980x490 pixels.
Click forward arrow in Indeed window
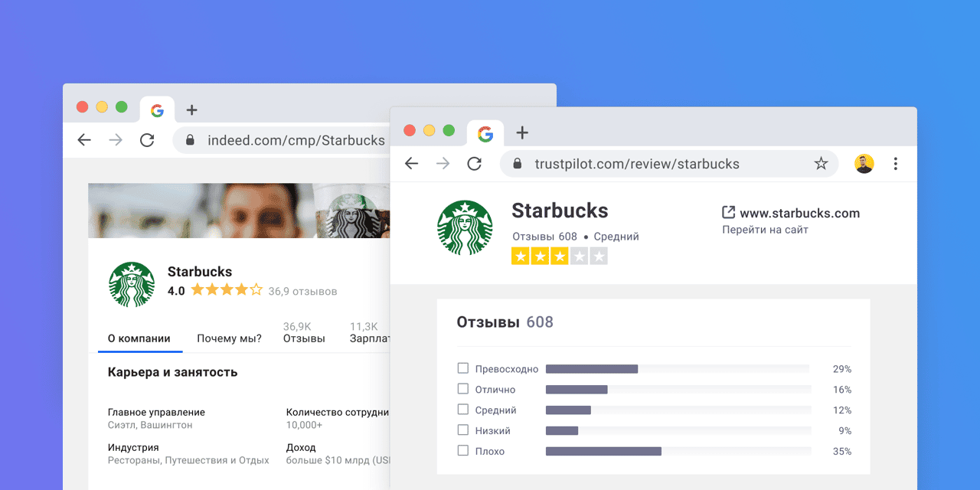point(116,140)
